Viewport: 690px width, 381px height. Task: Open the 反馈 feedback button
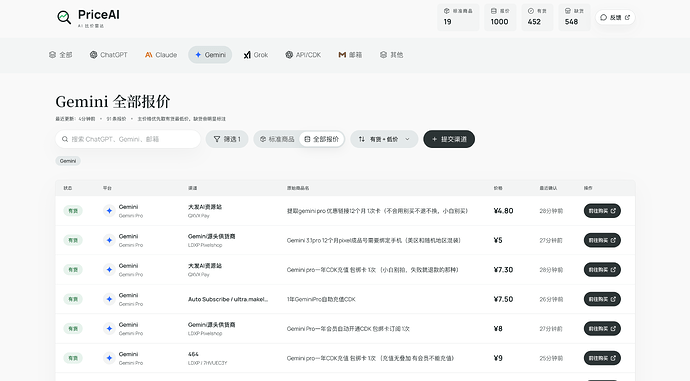[615, 17]
